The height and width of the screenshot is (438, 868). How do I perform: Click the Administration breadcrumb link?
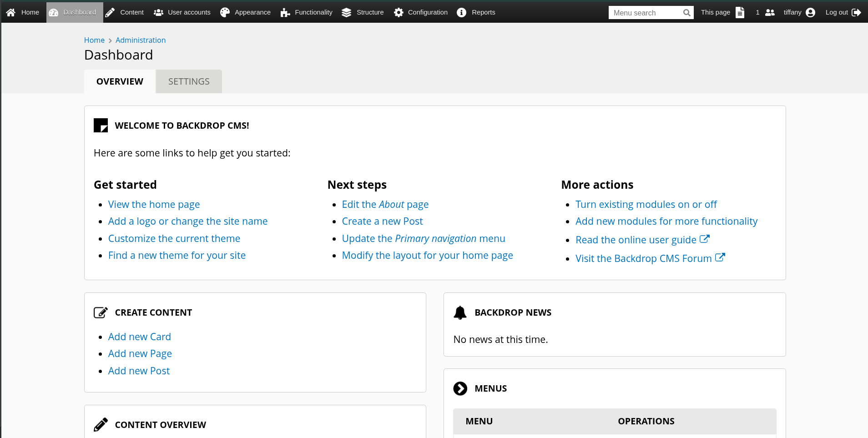141,40
